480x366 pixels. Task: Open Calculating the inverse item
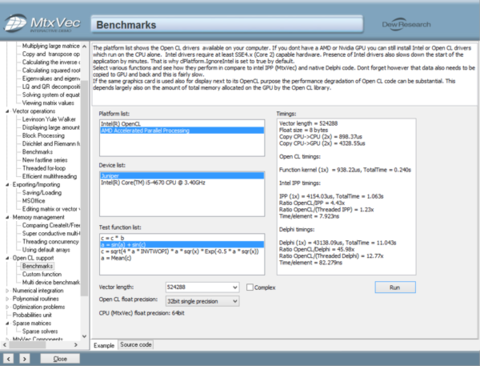click(51, 62)
